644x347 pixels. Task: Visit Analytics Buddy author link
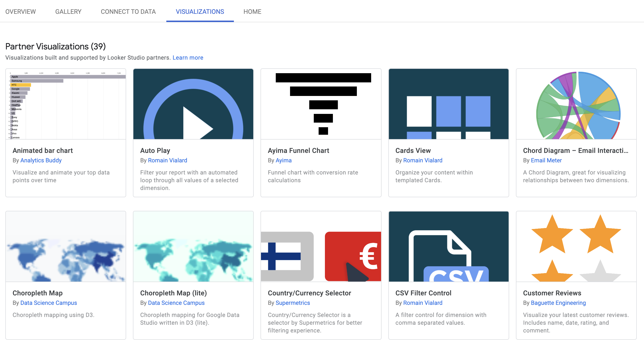click(x=41, y=160)
